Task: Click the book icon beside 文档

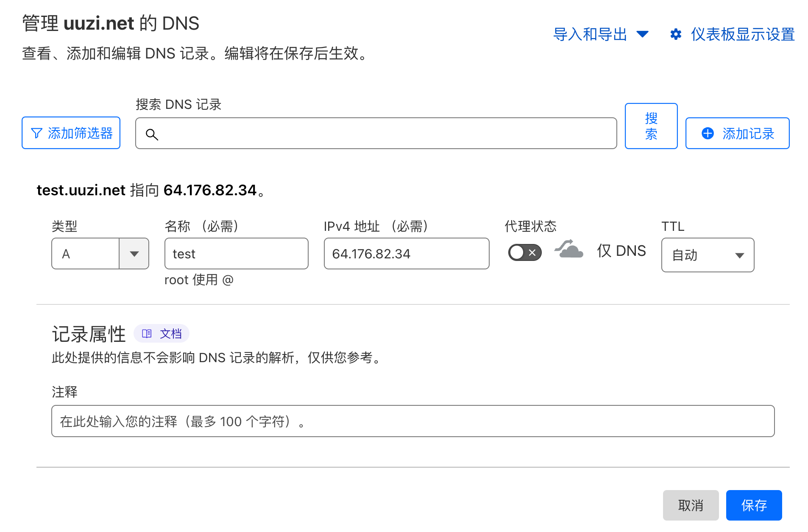Action: [147, 334]
